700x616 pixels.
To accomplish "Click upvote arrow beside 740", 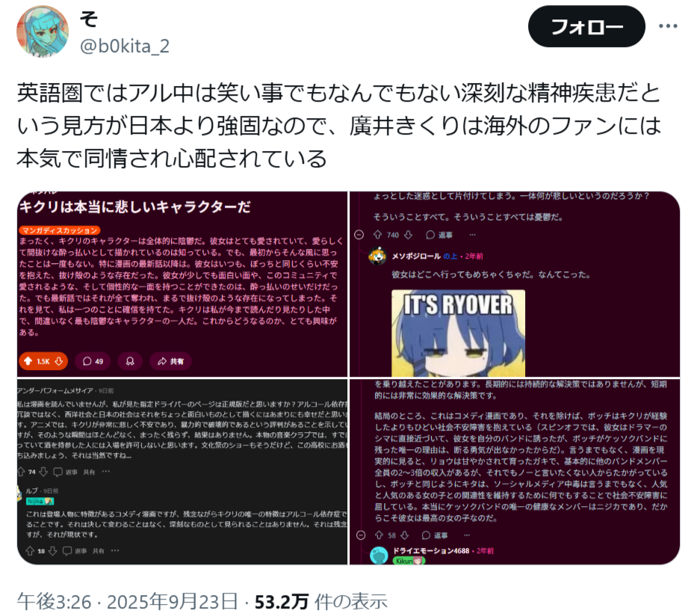I will (378, 235).
